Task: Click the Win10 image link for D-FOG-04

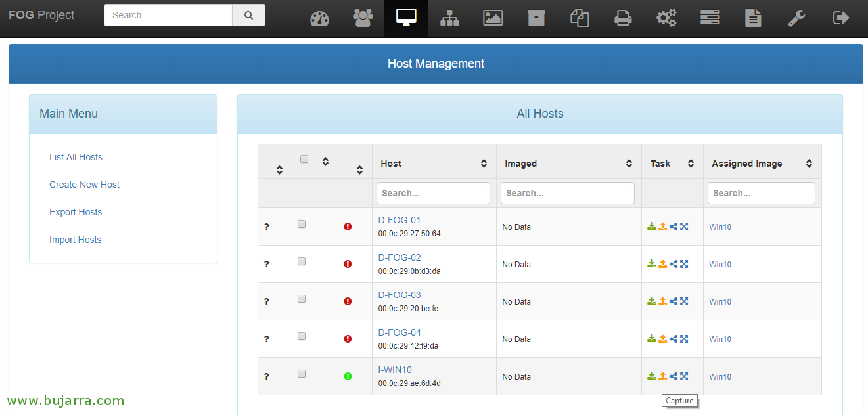Action: (720, 339)
